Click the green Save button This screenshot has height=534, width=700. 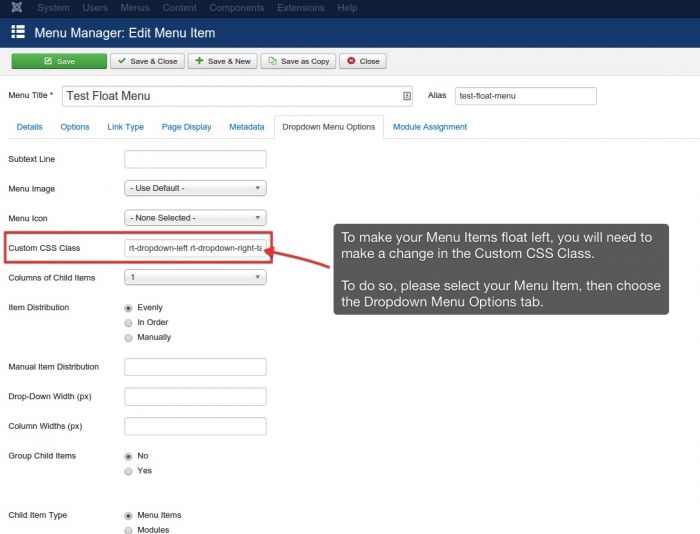(58, 61)
